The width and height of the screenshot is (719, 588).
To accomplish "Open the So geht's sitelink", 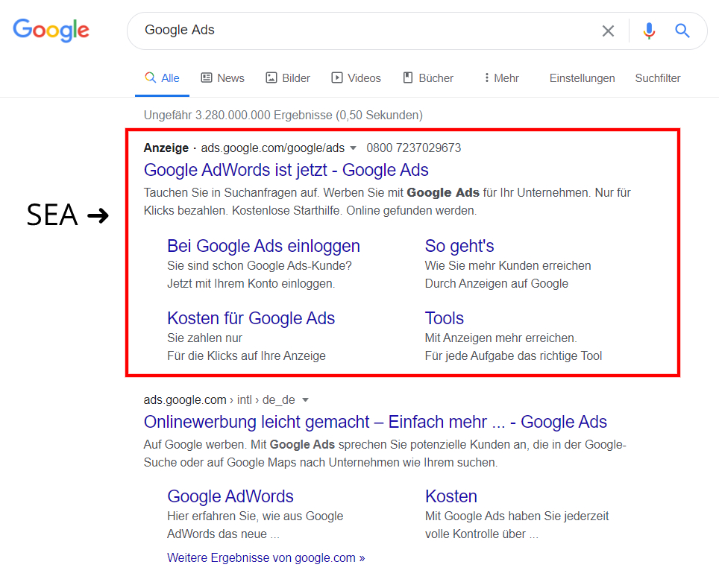I will pos(459,246).
